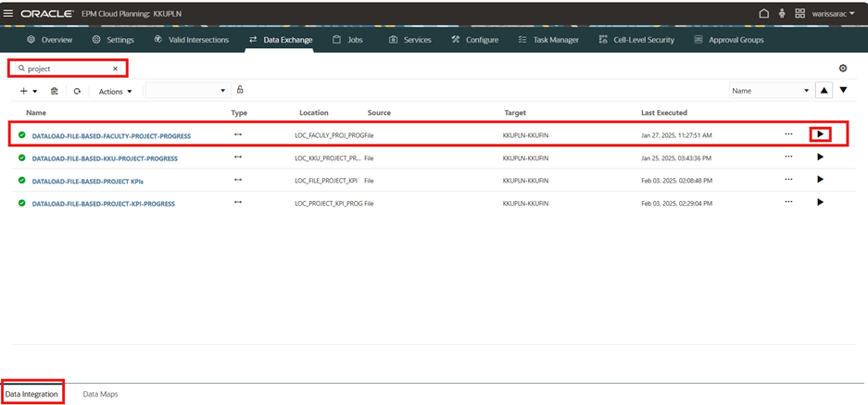Run the FACULTY-PROJECT-PROGRESS integration
The height and width of the screenshot is (405, 868).
[821, 134]
